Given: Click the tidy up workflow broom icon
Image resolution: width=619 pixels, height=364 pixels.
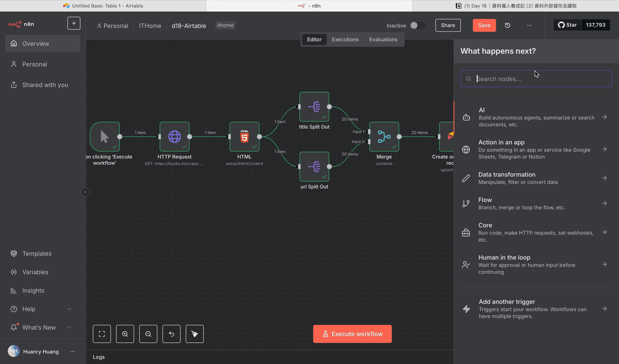Looking at the screenshot, I should (195, 334).
